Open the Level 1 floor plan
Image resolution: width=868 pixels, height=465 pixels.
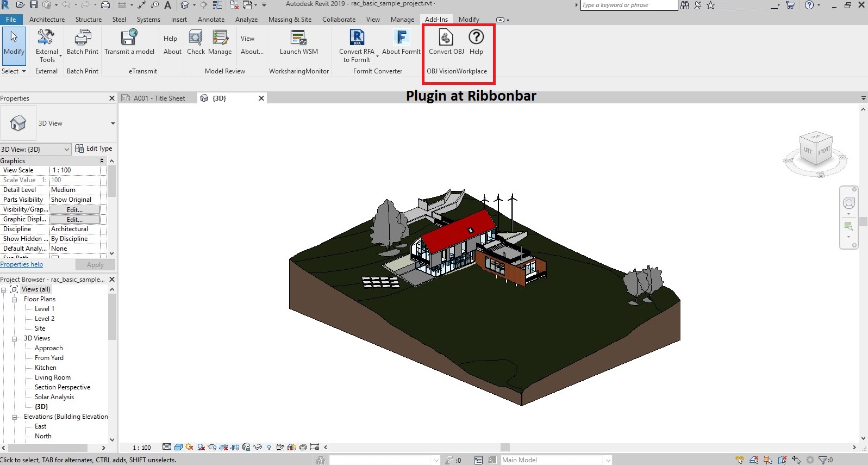coord(45,309)
